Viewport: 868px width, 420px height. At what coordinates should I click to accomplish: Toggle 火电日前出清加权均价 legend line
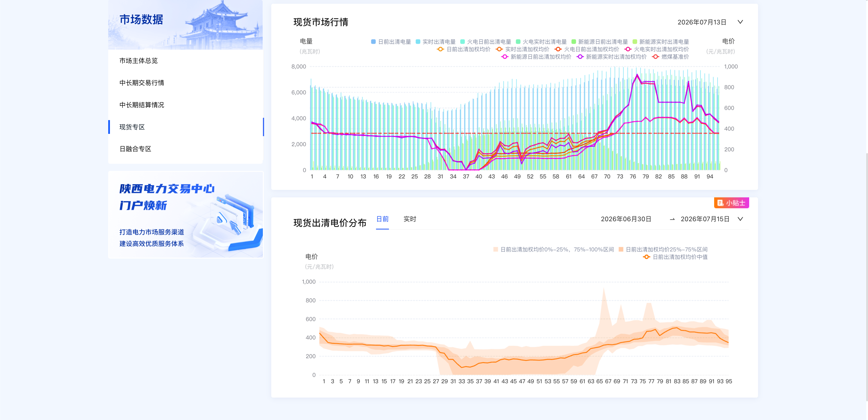tap(586, 49)
